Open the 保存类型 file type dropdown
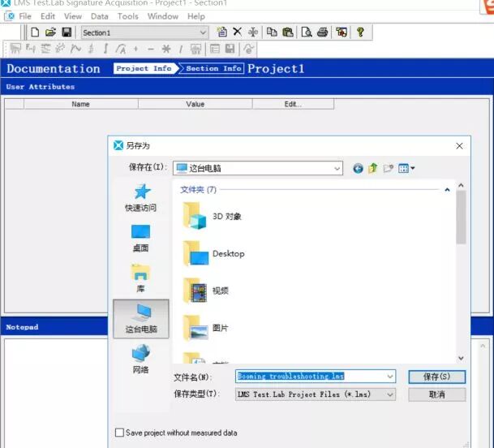494x448 pixels. 316,394
